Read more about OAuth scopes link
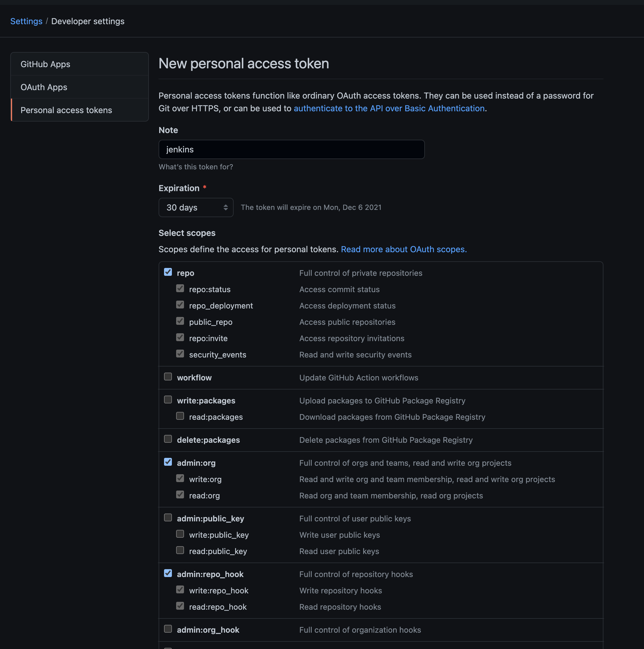This screenshot has height=649, width=644. click(x=403, y=249)
